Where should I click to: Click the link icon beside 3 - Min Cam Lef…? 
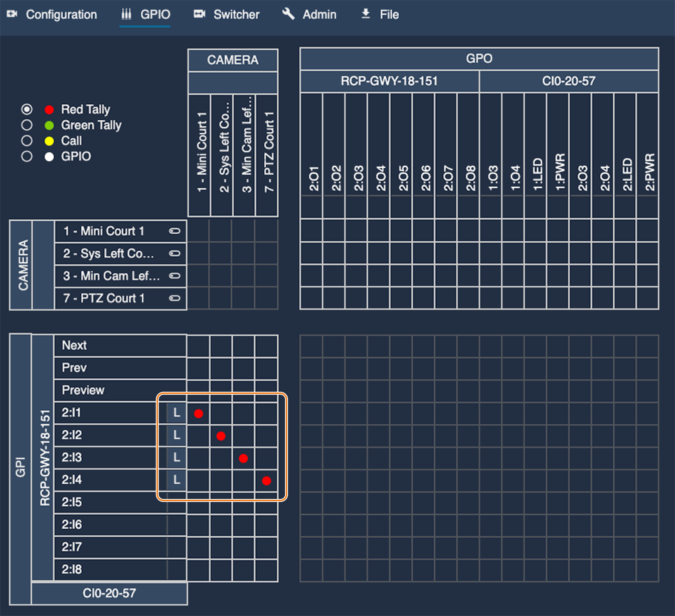[x=175, y=276]
